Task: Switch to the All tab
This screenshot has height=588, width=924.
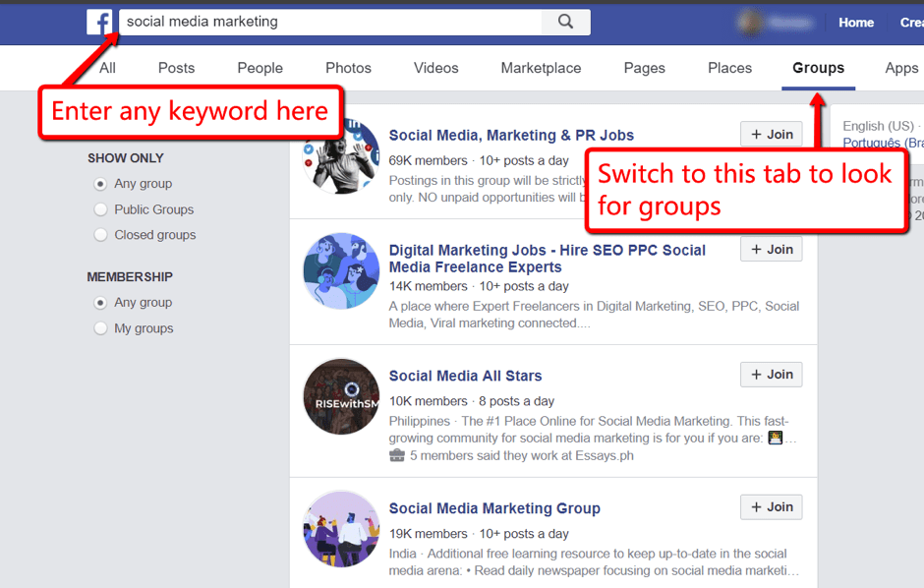Action: point(107,68)
